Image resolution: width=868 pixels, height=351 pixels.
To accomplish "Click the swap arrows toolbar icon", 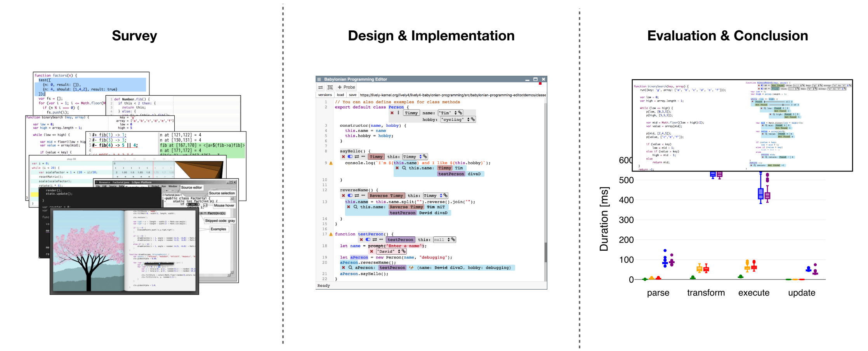I will click(x=321, y=87).
